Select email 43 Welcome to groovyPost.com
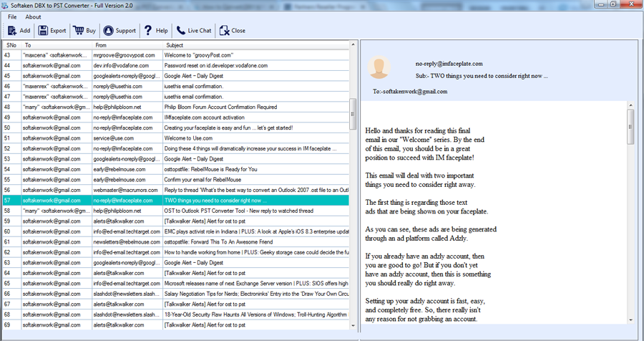Viewport: 644px width, 341px height. (x=176, y=55)
